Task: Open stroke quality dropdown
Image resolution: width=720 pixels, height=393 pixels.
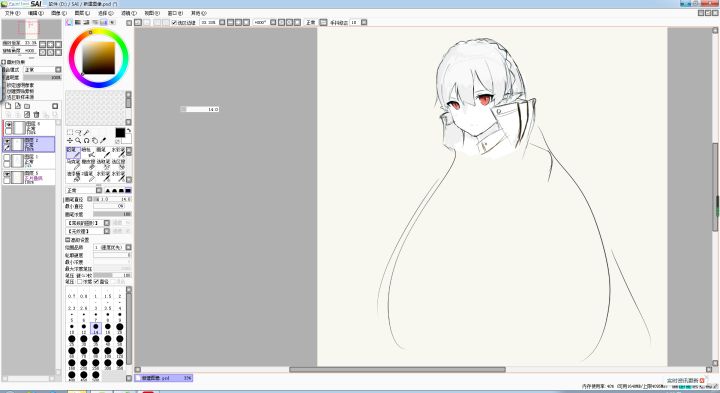Action: click(x=128, y=247)
